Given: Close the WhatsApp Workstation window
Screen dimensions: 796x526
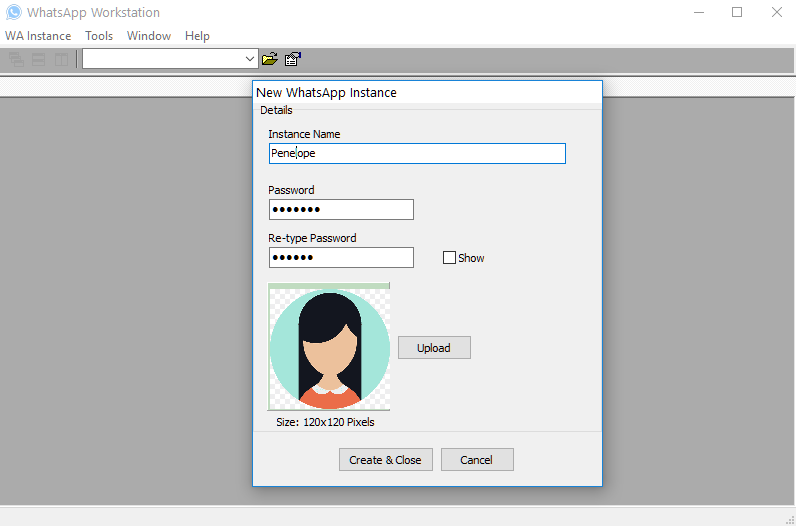Looking at the screenshot, I should coord(777,12).
